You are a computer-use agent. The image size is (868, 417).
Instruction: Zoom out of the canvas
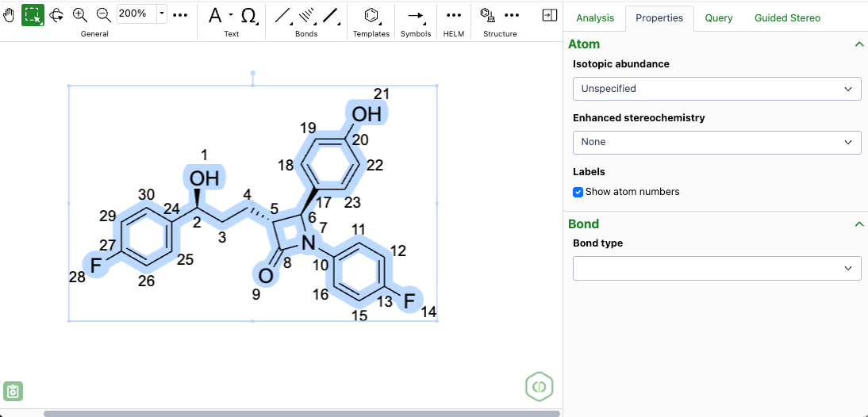tap(103, 14)
